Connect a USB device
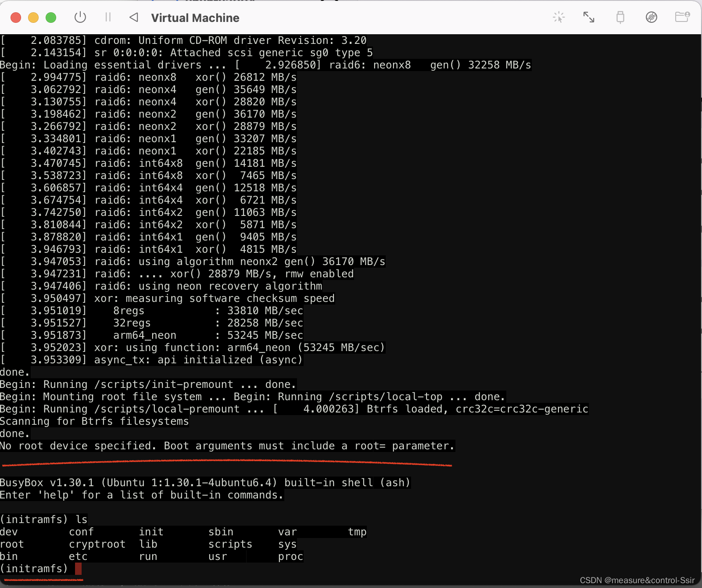 coord(620,17)
